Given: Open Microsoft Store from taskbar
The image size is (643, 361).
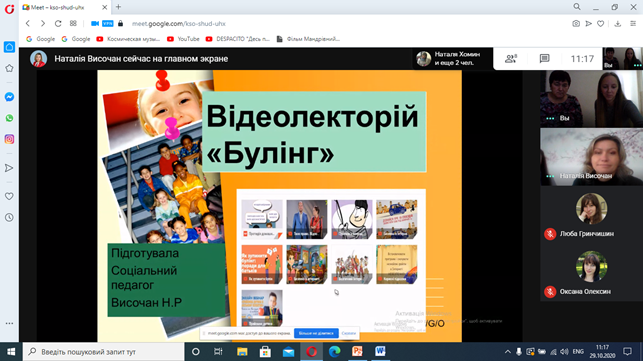Looking at the screenshot, I should coord(265,352).
